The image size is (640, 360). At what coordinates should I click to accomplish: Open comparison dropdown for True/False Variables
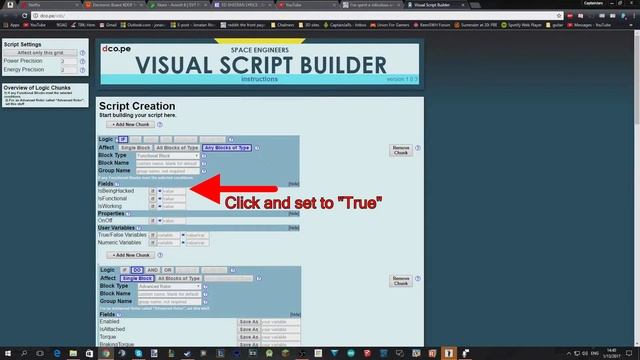click(x=183, y=236)
